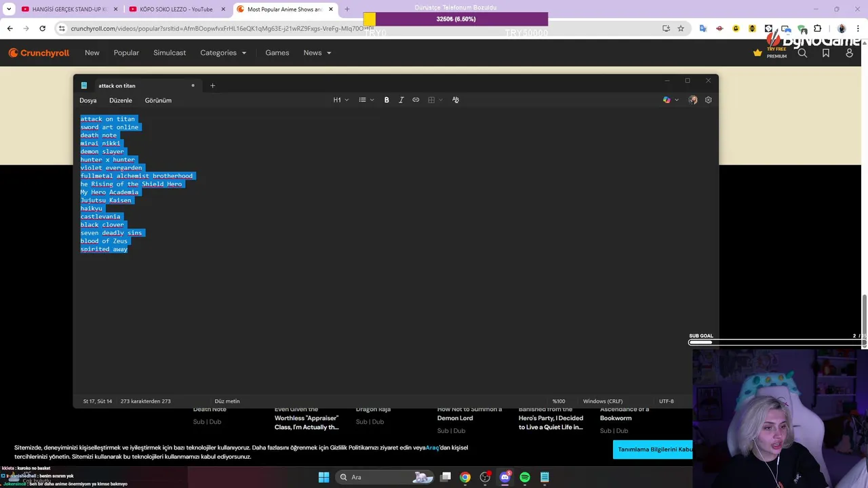
Task: Click the 'death note' line
Action: click(98, 135)
